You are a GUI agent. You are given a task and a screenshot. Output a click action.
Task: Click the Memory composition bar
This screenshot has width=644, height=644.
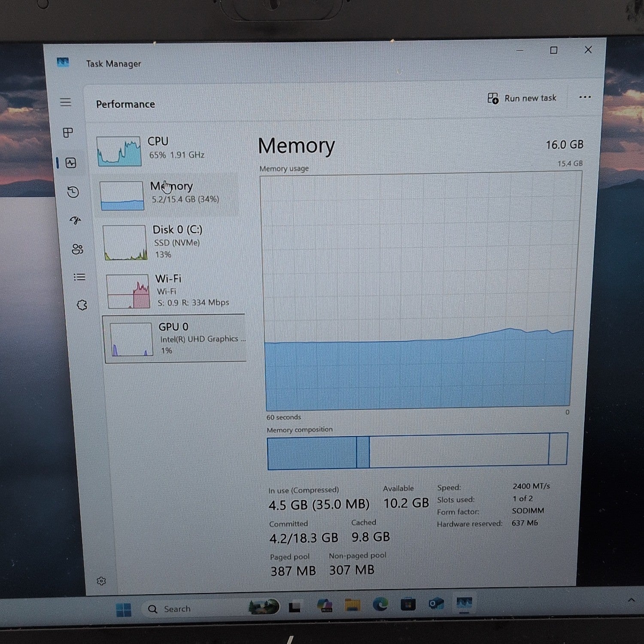pyautogui.click(x=417, y=451)
